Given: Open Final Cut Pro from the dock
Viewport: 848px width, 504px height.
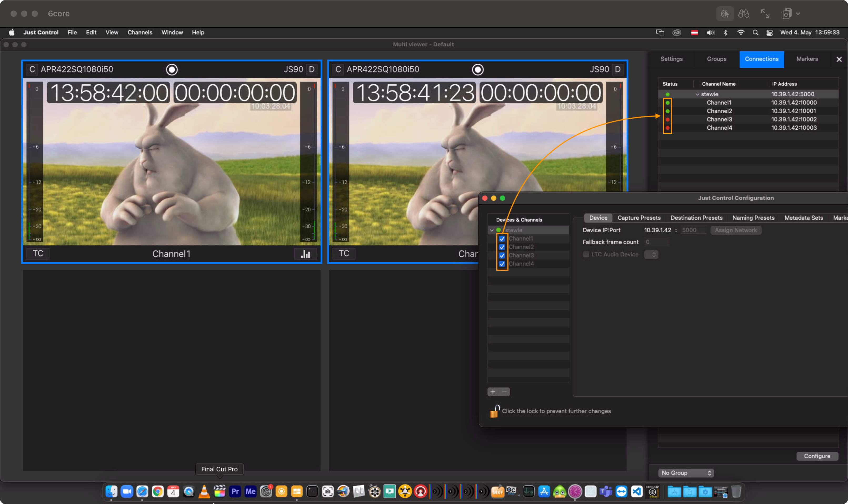Looking at the screenshot, I should click(x=220, y=491).
